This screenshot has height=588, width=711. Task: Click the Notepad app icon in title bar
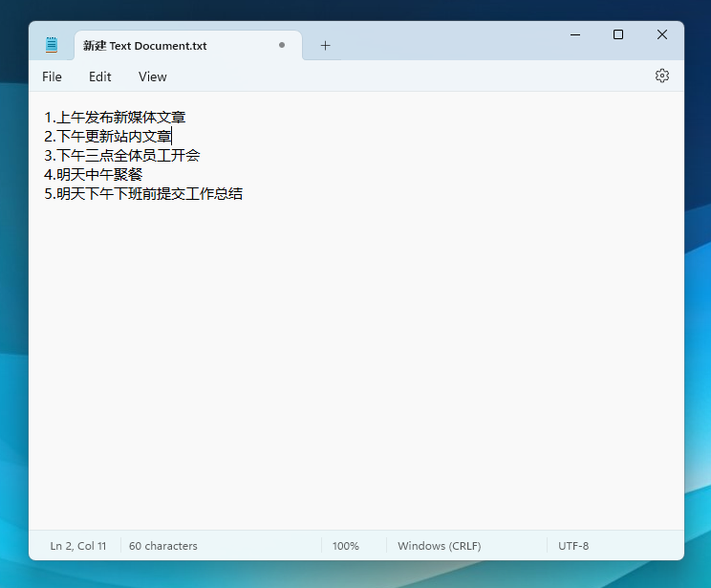52,45
